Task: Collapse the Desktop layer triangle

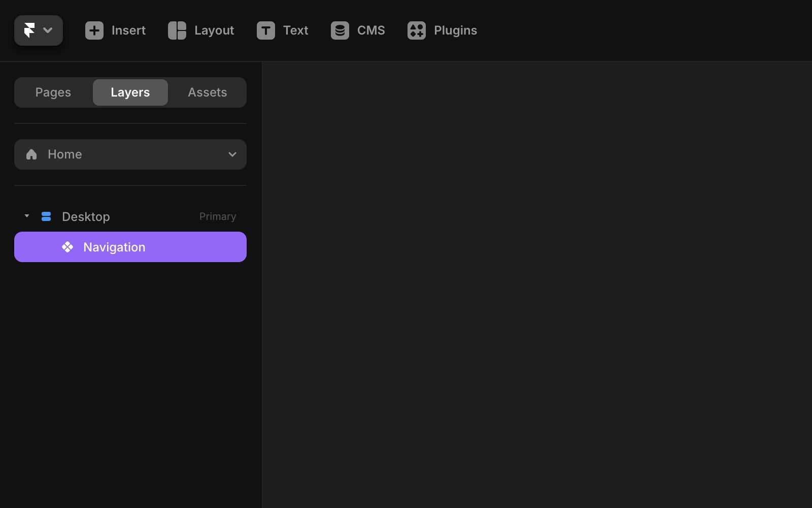Action: (27, 216)
